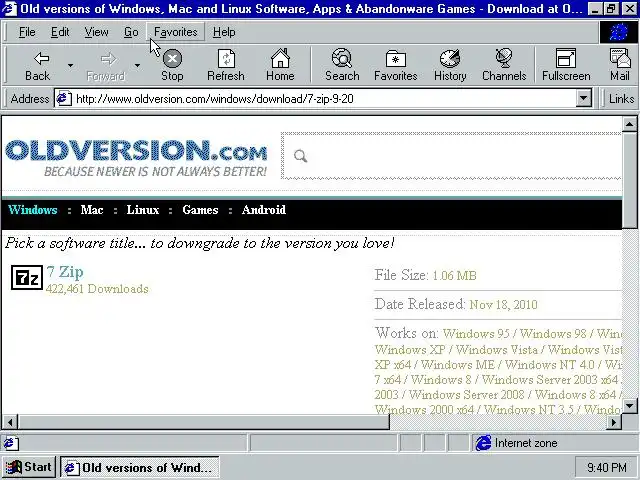Select the Games category link

point(200,210)
